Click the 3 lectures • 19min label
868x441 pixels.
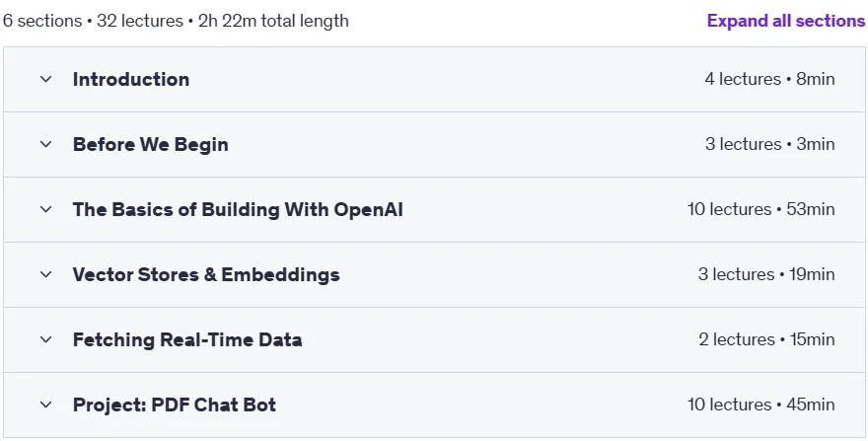point(766,275)
